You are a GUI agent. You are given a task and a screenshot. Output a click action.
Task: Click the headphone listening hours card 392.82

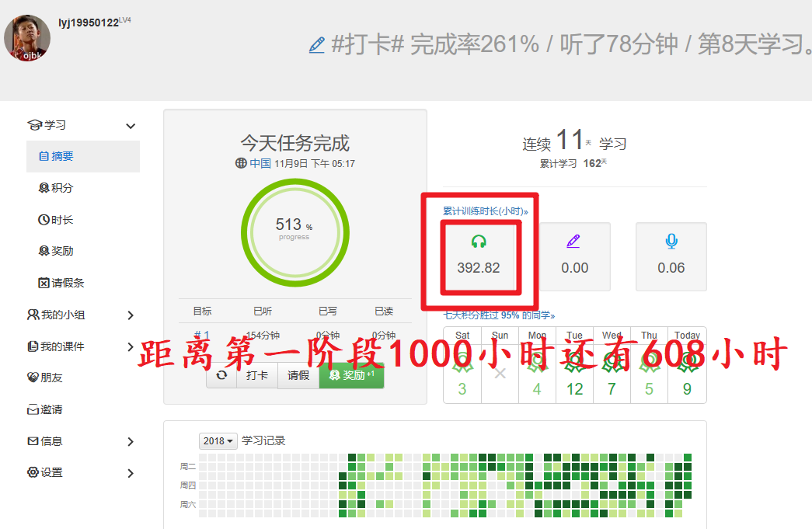pyautogui.click(x=479, y=257)
